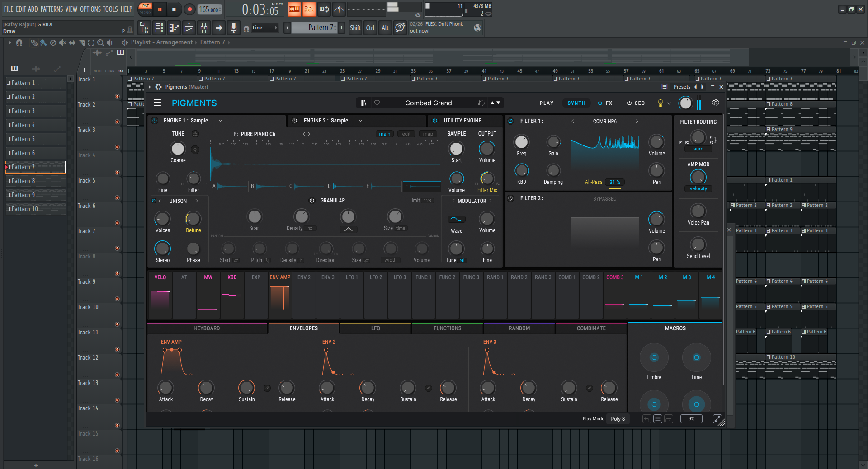The height and width of the screenshot is (469, 868).
Task: Switch to the LFO tab
Action: [x=375, y=328]
